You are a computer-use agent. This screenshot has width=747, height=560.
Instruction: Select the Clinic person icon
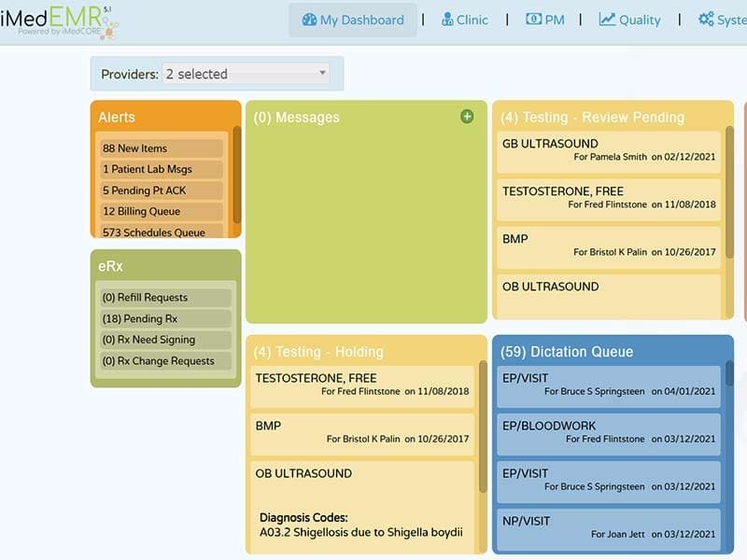[446, 20]
